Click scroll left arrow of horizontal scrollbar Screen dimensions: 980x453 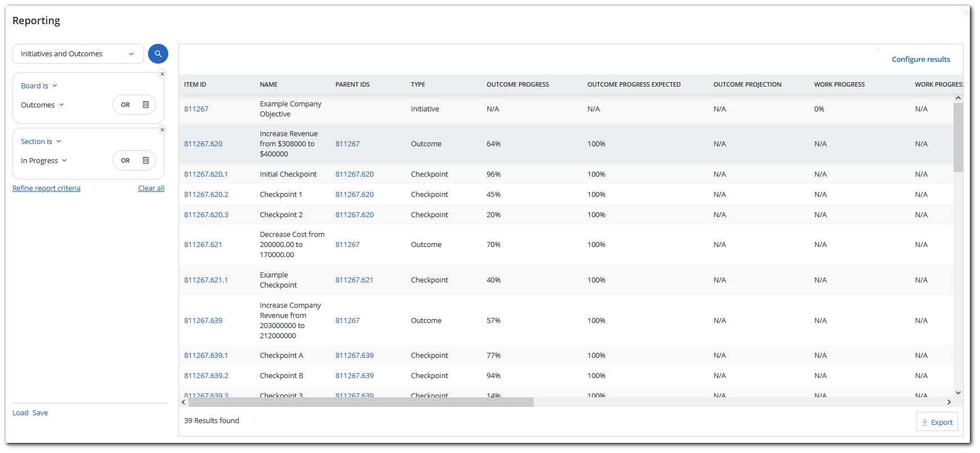coord(184,402)
